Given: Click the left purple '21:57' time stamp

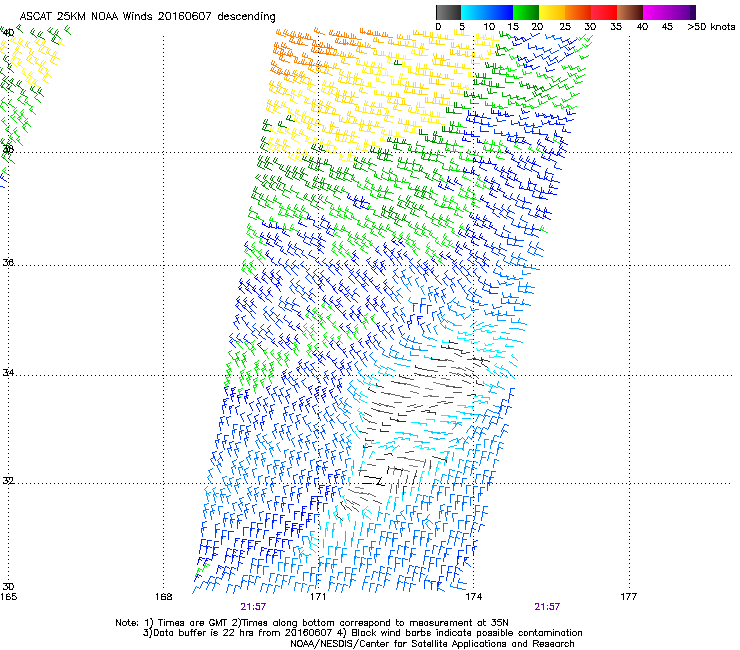Looking at the screenshot, I should pyautogui.click(x=253, y=607).
